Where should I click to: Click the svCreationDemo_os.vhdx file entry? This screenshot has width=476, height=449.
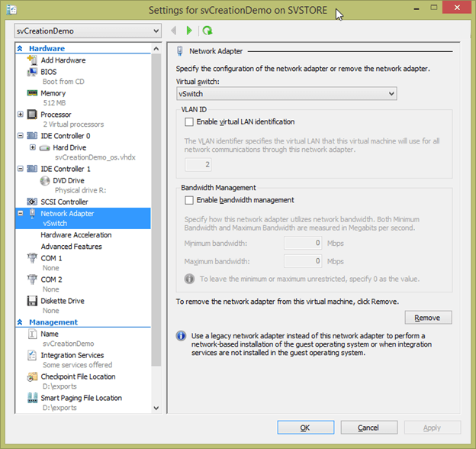(95, 157)
